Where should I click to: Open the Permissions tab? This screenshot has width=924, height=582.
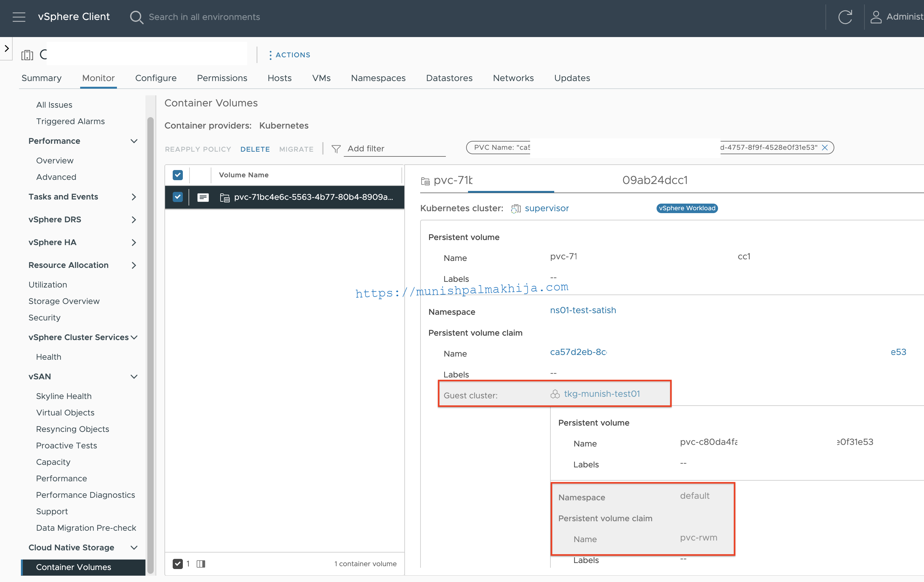[222, 78]
